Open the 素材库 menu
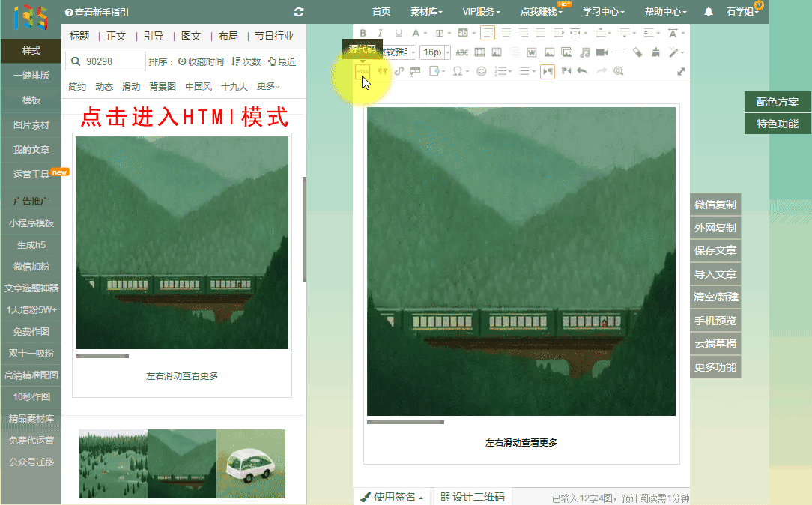 coord(426,12)
